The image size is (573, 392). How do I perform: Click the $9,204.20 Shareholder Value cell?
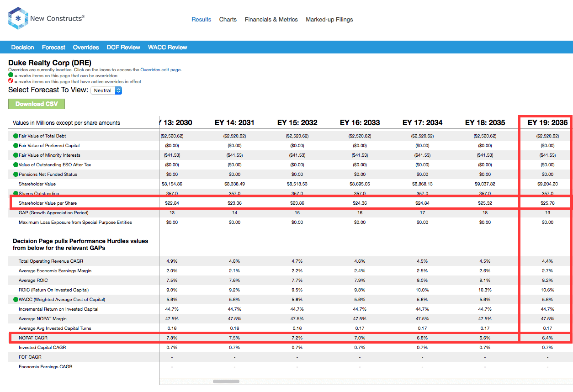pos(547,184)
